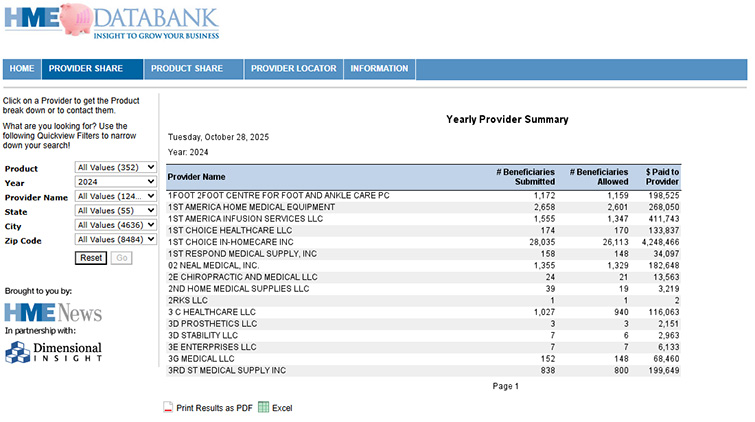Click the 411,743 paid amount cell

(x=664, y=218)
